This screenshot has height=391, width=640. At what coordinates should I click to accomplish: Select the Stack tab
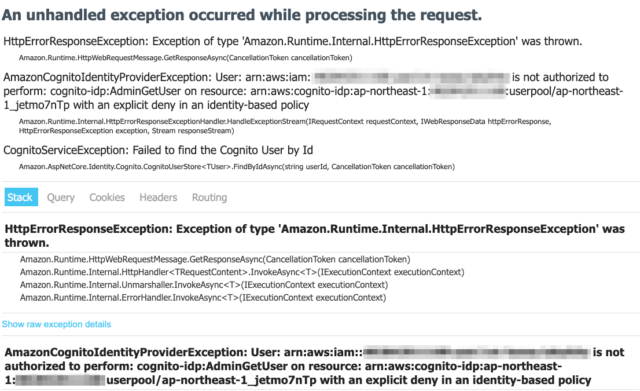pos(21,197)
